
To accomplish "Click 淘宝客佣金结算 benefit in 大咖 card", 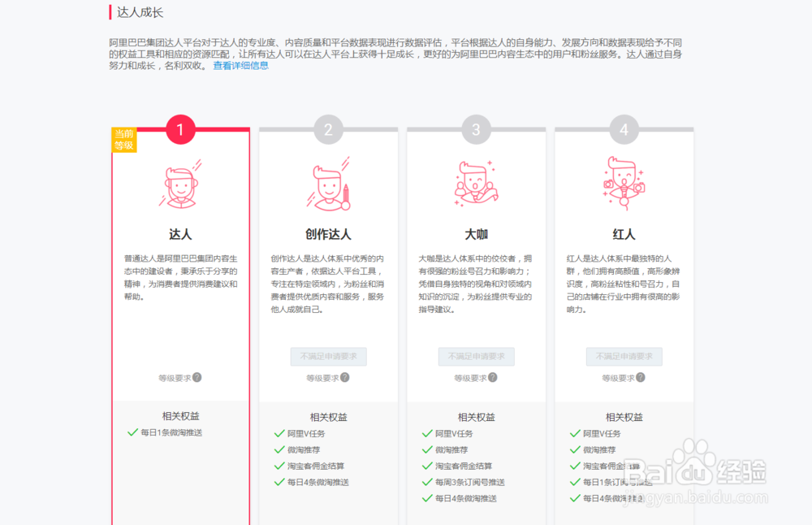I will [x=464, y=466].
